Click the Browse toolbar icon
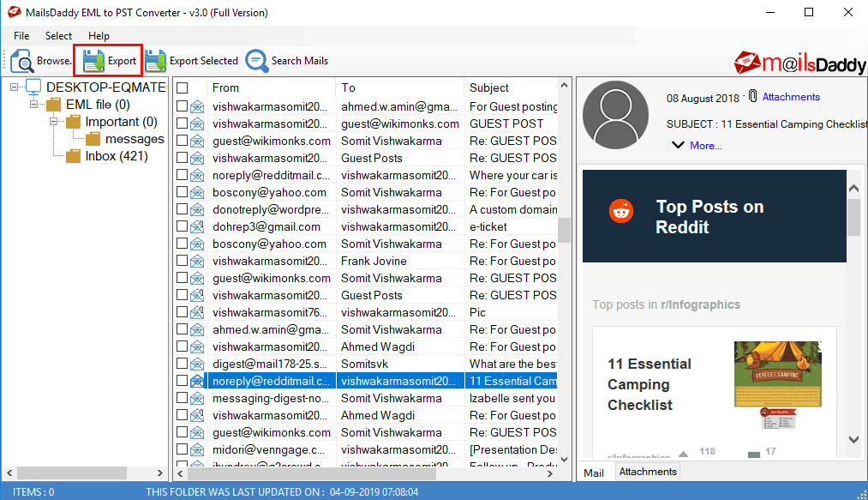 [x=22, y=61]
